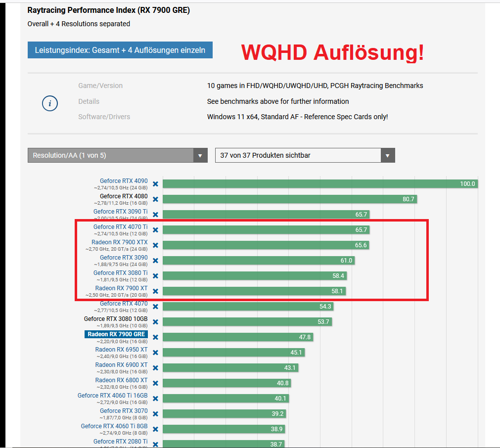Click the Software/Drivers label
Viewport: 500px width, 448px height.
[x=104, y=117]
